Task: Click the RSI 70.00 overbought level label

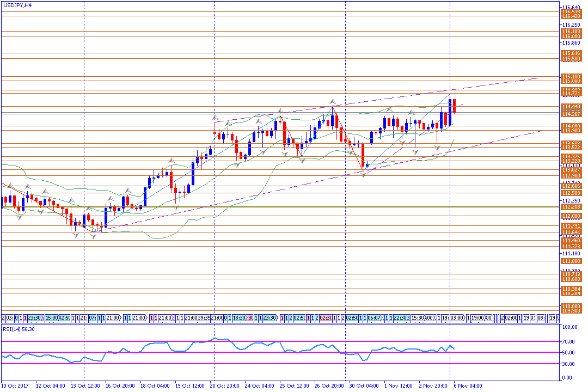Action: (569, 341)
